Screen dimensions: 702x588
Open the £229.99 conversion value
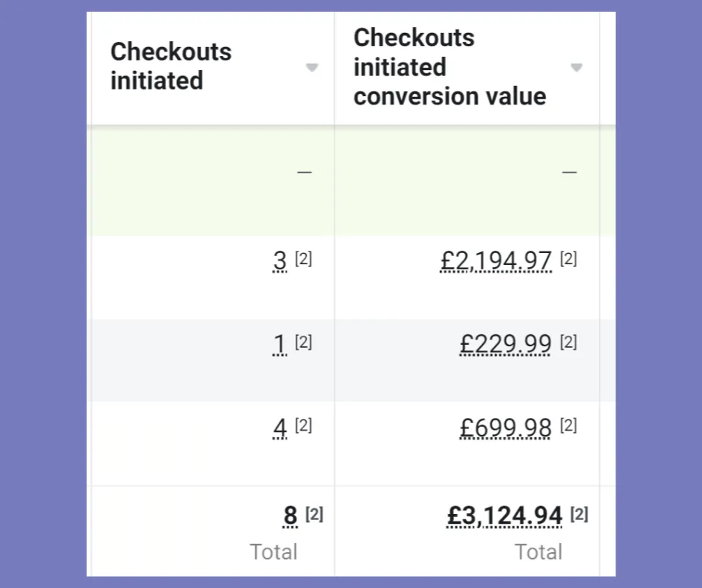point(506,344)
